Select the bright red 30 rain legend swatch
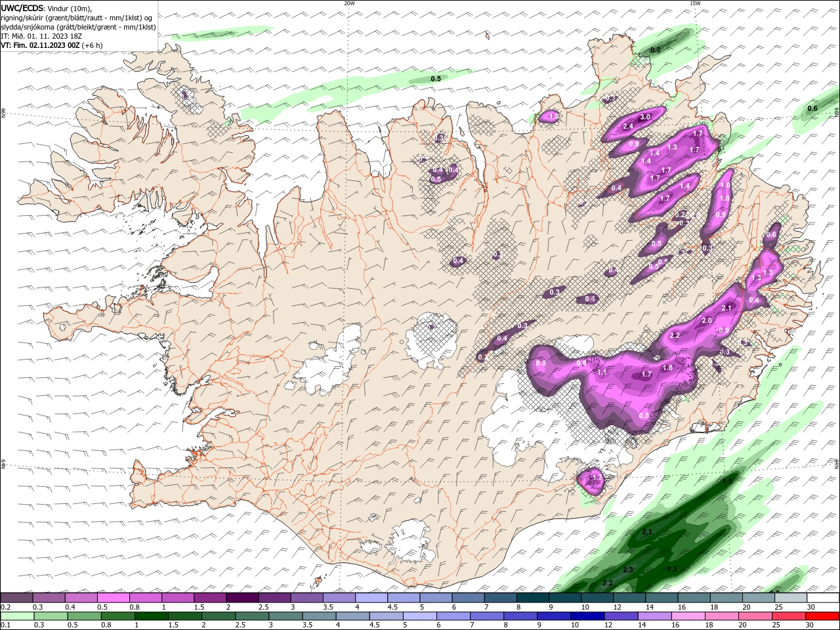The width and height of the screenshot is (840, 630). point(822,616)
